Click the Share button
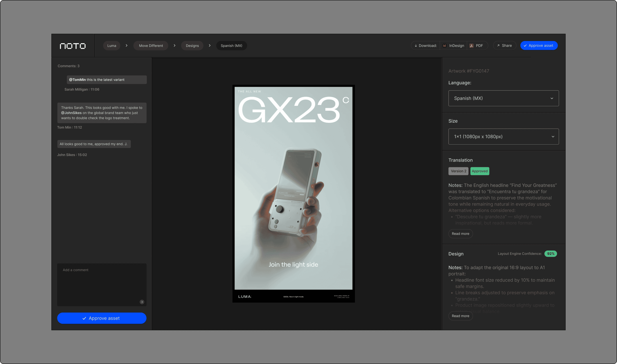 tap(504, 46)
